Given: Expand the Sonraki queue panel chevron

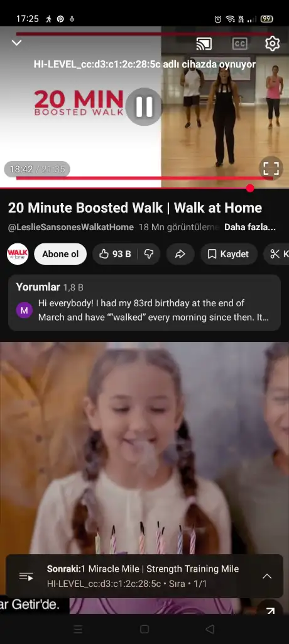Looking at the screenshot, I should 267,576.
